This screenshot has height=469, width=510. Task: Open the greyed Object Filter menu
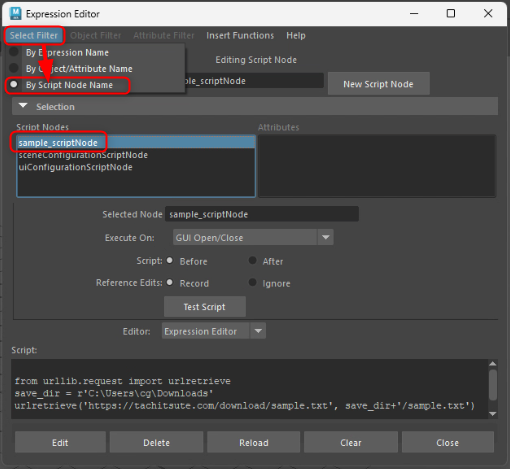(96, 36)
